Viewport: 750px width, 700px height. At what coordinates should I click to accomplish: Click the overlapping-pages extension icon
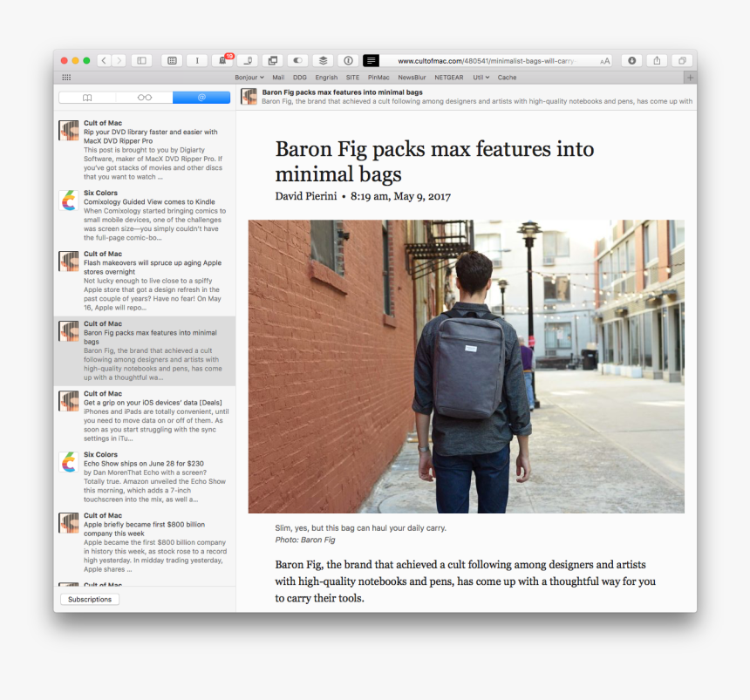click(x=272, y=60)
